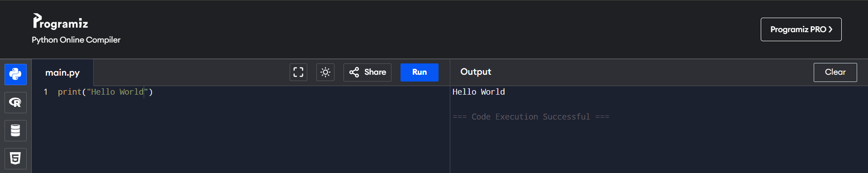Select the Python language icon in sidebar
Screen dimensions: 868x173
(15, 74)
